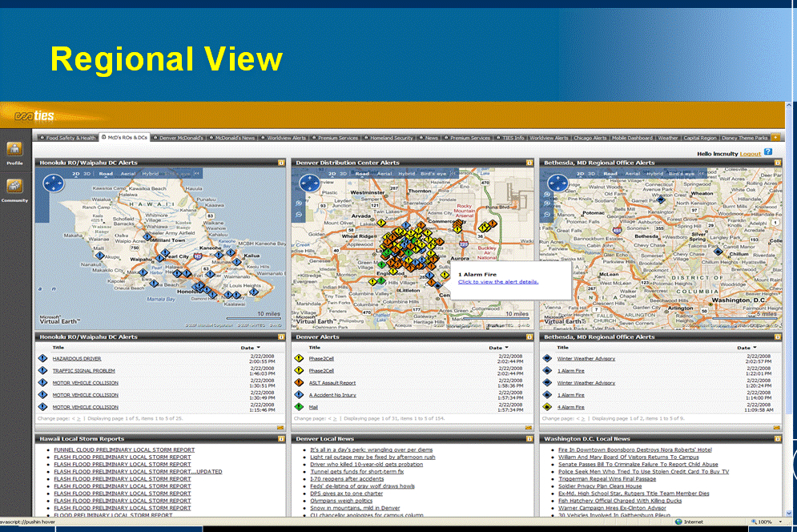Zoom in on the Denver map

[x=299, y=203]
